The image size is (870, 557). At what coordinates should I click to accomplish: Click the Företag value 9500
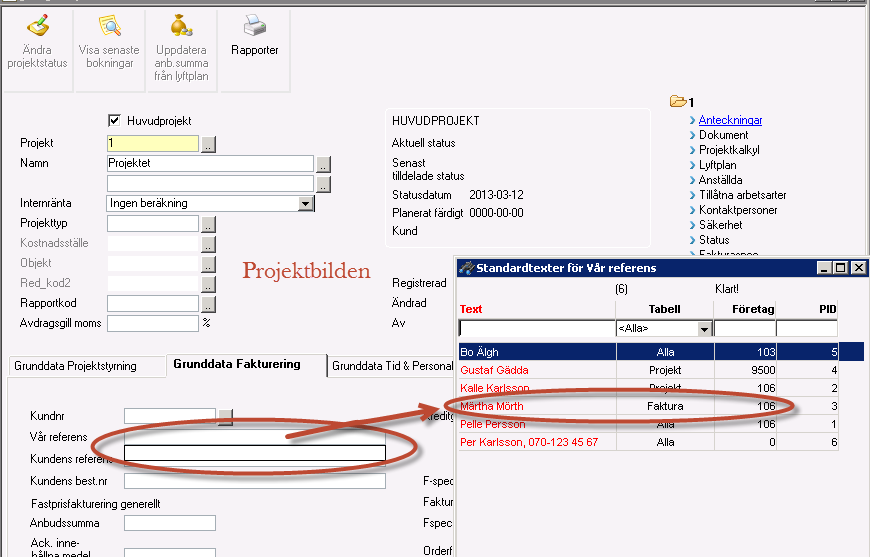click(x=763, y=370)
